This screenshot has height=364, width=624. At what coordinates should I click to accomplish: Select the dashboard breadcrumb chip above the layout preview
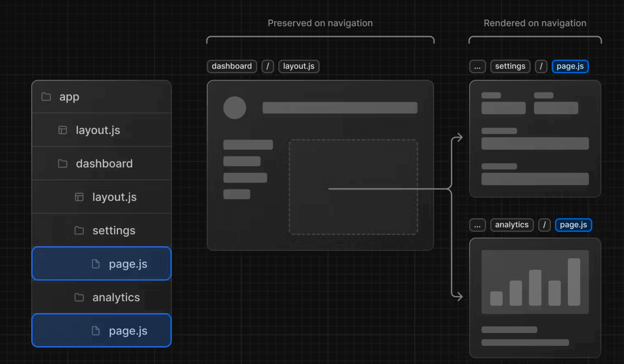(232, 66)
